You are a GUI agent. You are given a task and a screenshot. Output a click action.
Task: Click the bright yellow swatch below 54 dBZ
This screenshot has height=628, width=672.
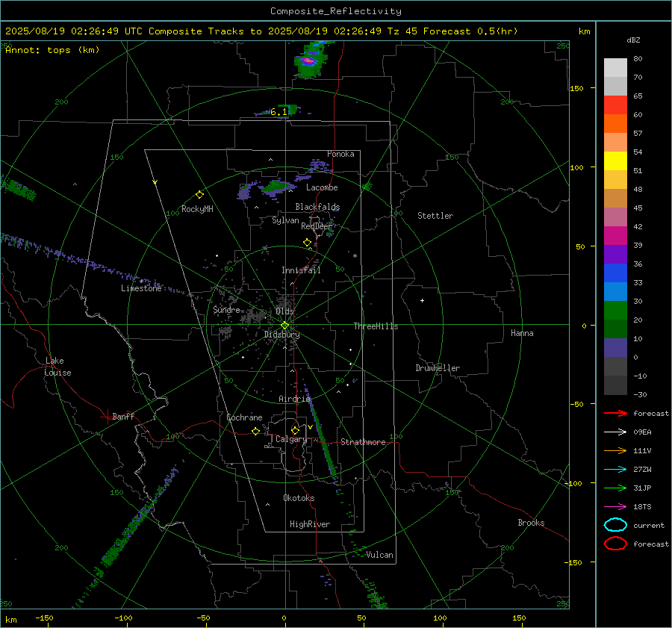(615, 161)
